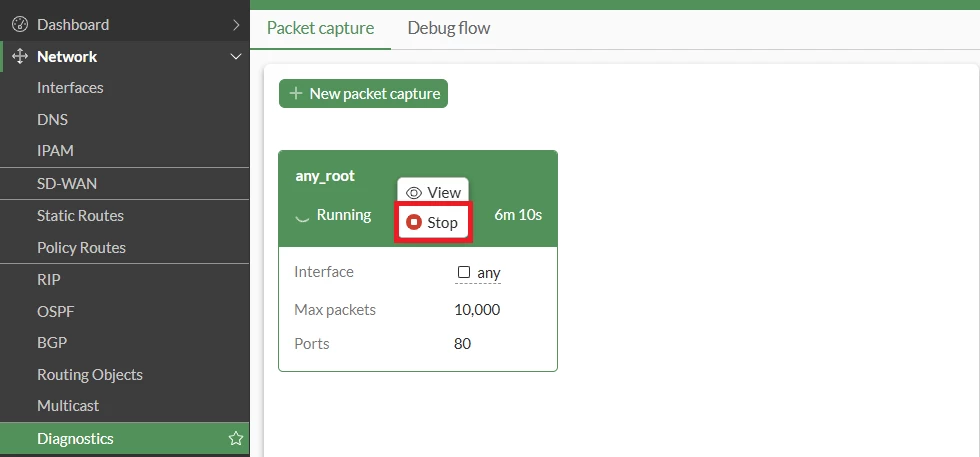Favorite Diagnostics with the star icon
The height and width of the screenshot is (457, 980).
236,438
